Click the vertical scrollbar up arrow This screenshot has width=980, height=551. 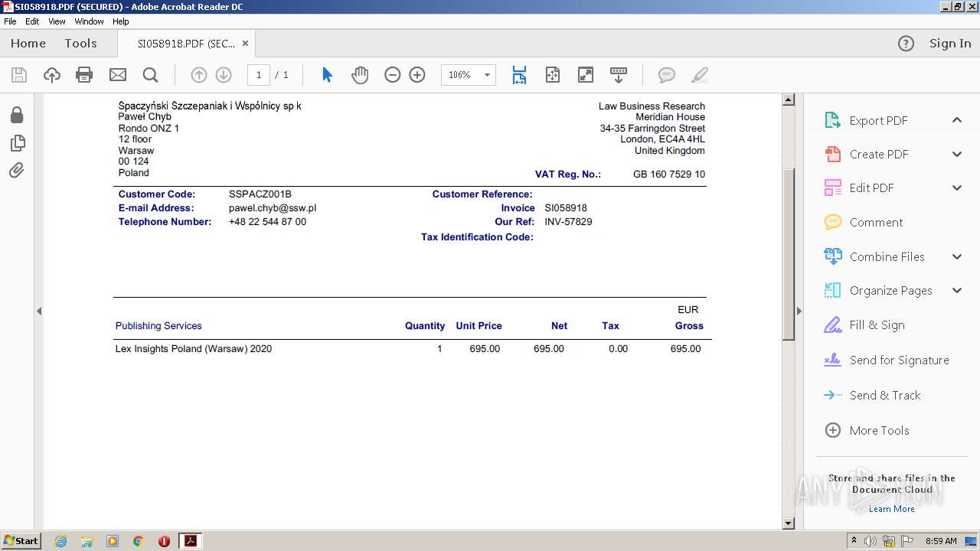pos(789,100)
